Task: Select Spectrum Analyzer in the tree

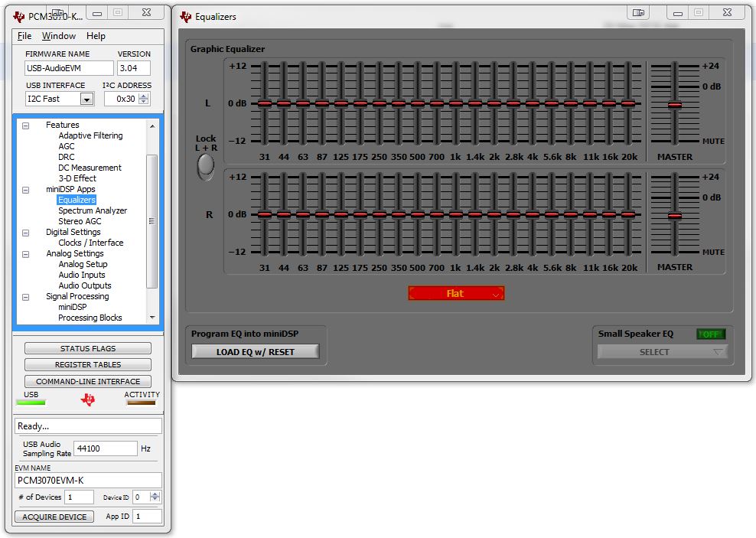Action: [93, 210]
